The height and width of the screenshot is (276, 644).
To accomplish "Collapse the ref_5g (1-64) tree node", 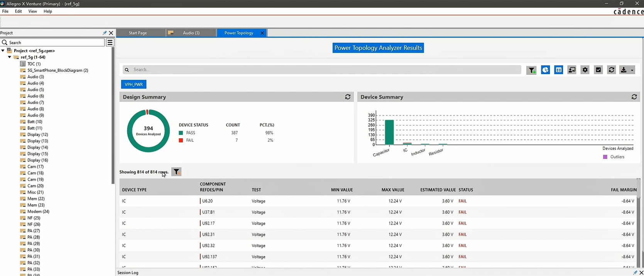I will click(x=10, y=57).
